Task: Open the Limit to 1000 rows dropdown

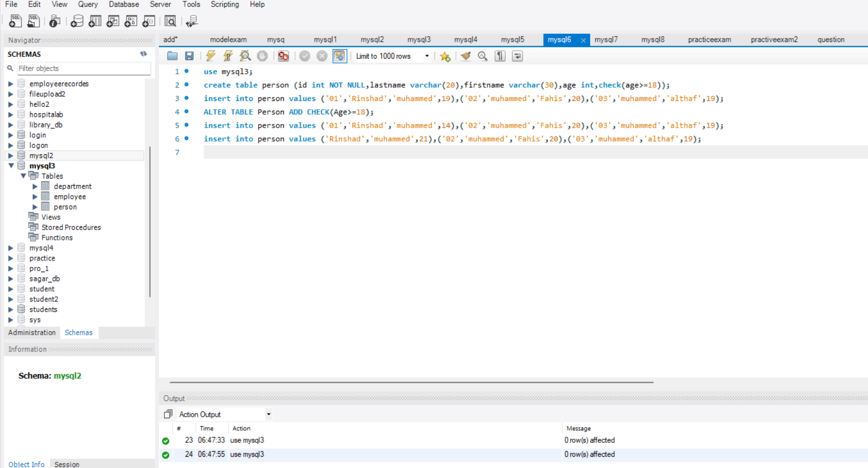Action: coord(427,56)
